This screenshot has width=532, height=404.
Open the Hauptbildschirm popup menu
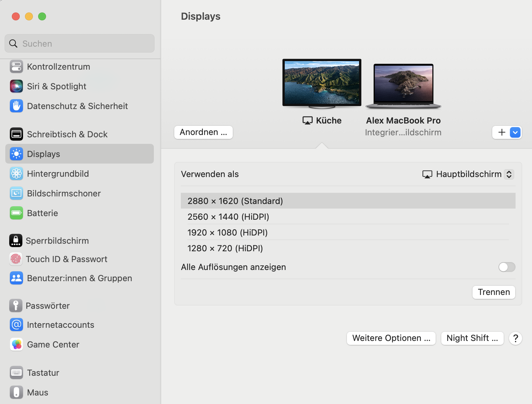468,174
